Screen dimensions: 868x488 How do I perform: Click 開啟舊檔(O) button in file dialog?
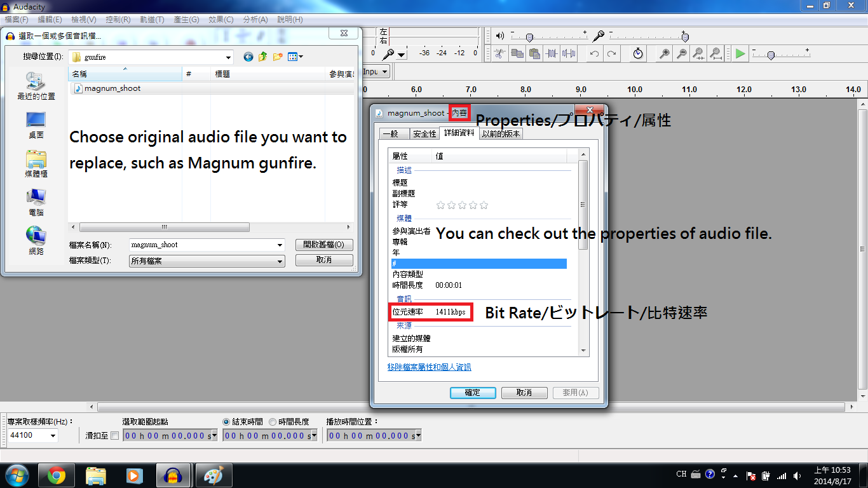324,245
